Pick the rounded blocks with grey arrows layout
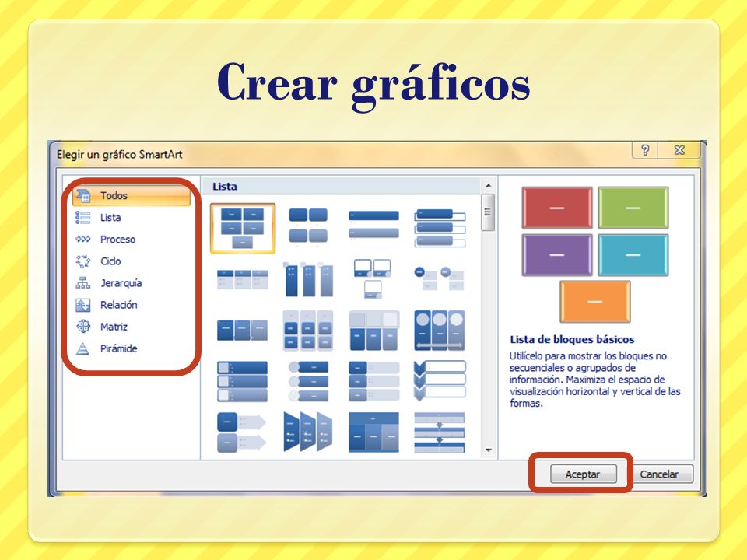This screenshot has width=747, height=560. (242, 432)
